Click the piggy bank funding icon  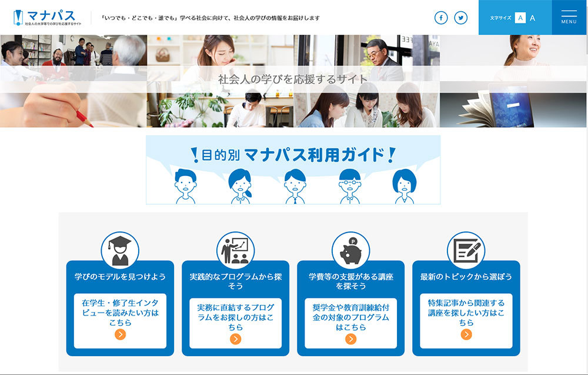pyautogui.click(x=350, y=250)
